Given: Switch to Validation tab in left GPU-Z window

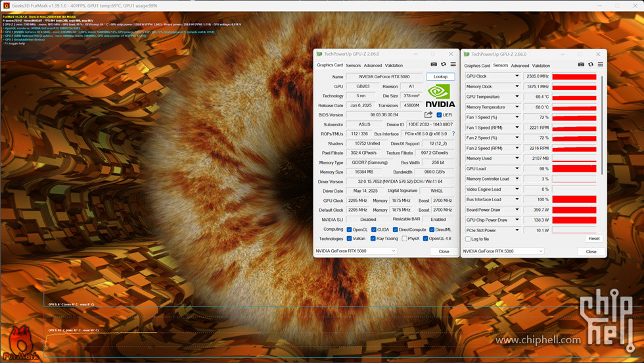Looking at the screenshot, I should [x=394, y=65].
